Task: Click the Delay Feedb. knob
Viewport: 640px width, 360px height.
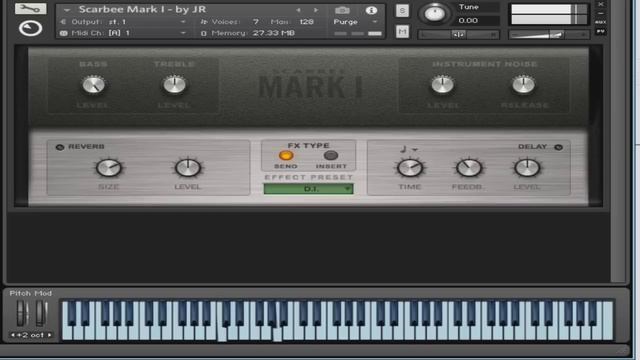Action: pyautogui.click(x=469, y=168)
